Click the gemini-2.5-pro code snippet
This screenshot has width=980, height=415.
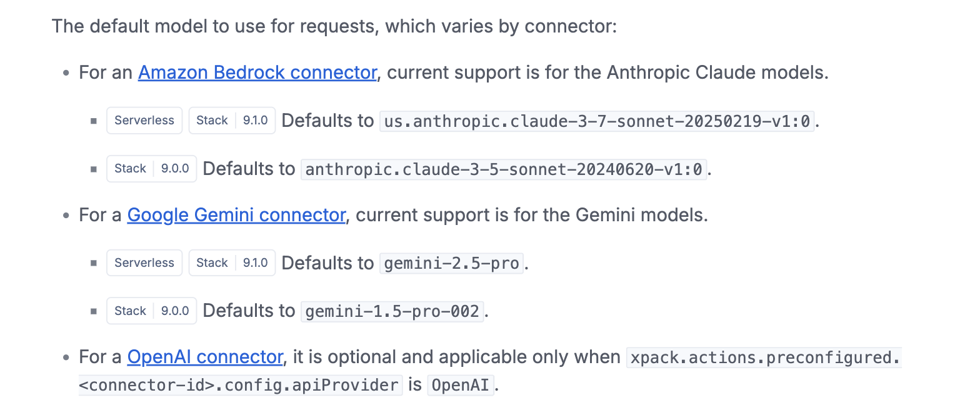451,264
